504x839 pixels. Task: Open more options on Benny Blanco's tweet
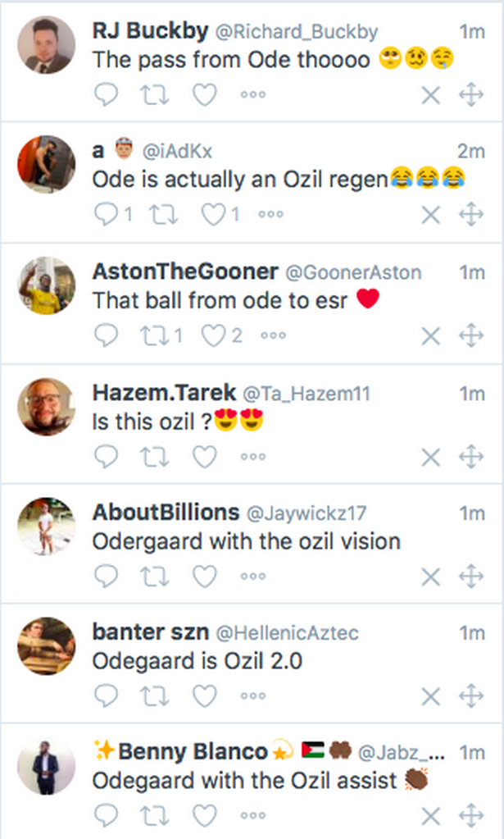point(252,816)
